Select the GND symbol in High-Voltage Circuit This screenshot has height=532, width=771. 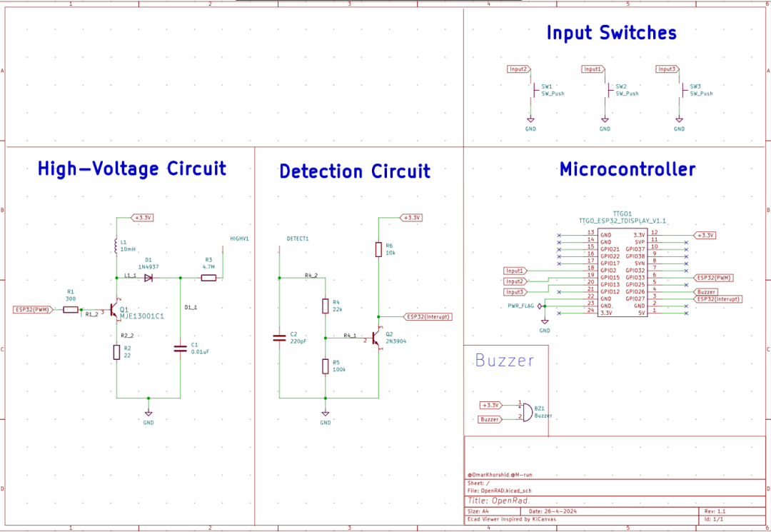point(148,413)
